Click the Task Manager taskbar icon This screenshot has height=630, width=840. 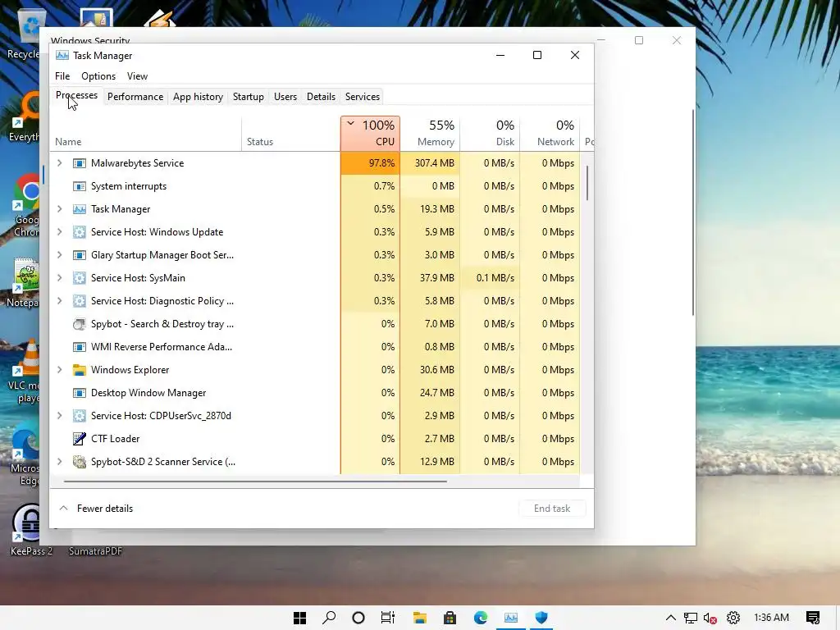(x=511, y=618)
